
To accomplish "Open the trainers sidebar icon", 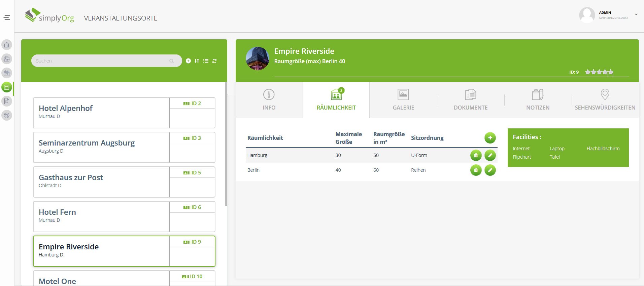I will click(x=7, y=59).
